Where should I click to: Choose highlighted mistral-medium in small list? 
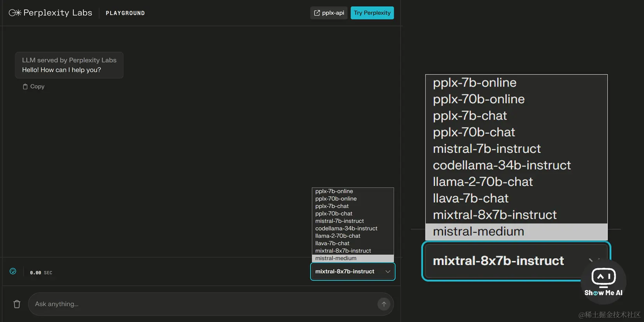click(353, 258)
